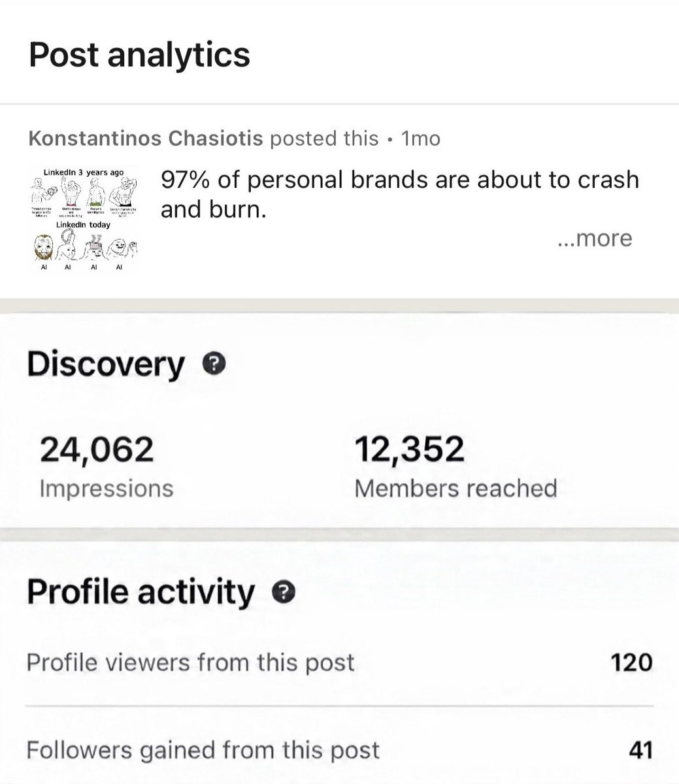Expand post text with '...more'

coord(595,238)
